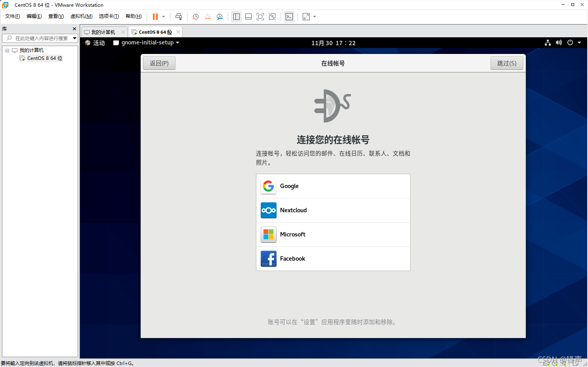Close the 我的计算机 tab
Viewport: 588px width, 367px height.
[x=123, y=32]
